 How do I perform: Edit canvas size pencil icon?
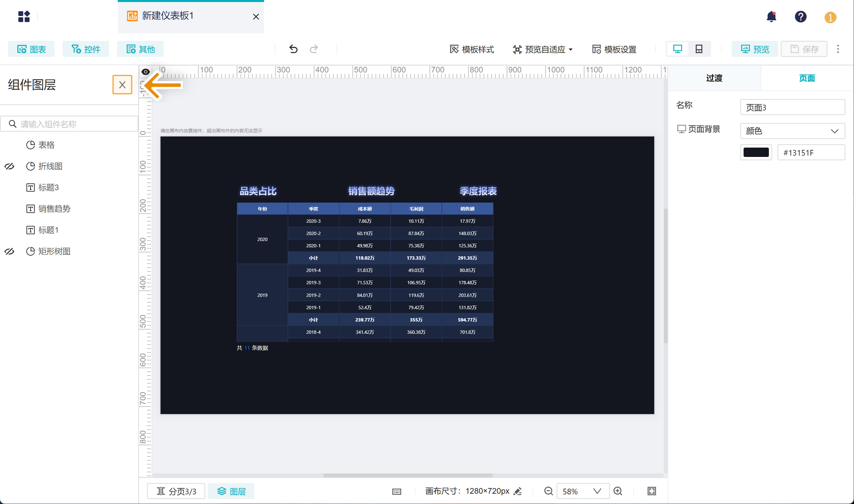point(518,491)
